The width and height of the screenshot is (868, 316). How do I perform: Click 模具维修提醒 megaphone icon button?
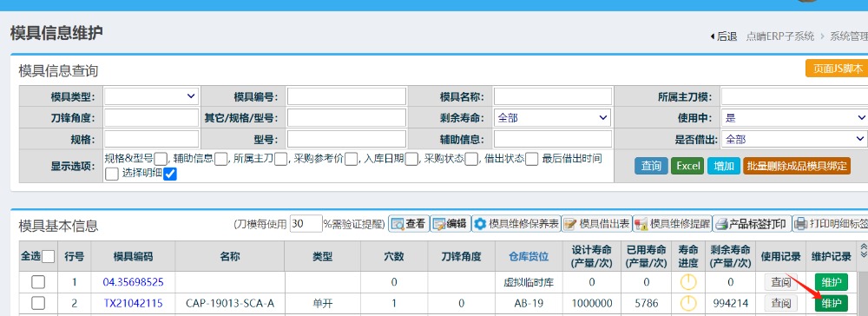click(672, 224)
